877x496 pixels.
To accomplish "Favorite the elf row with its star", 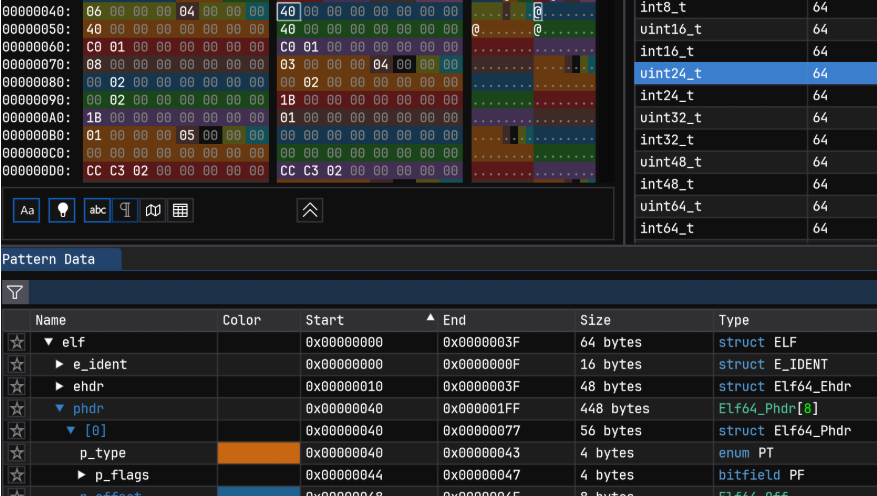I will pos(16,342).
